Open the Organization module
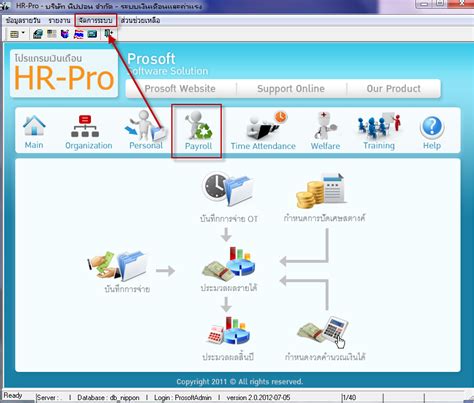 click(x=89, y=132)
